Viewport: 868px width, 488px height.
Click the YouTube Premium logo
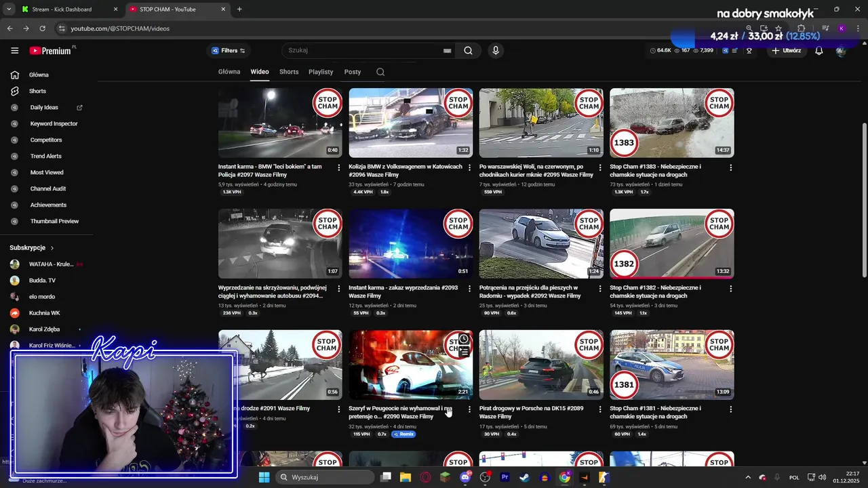point(51,50)
